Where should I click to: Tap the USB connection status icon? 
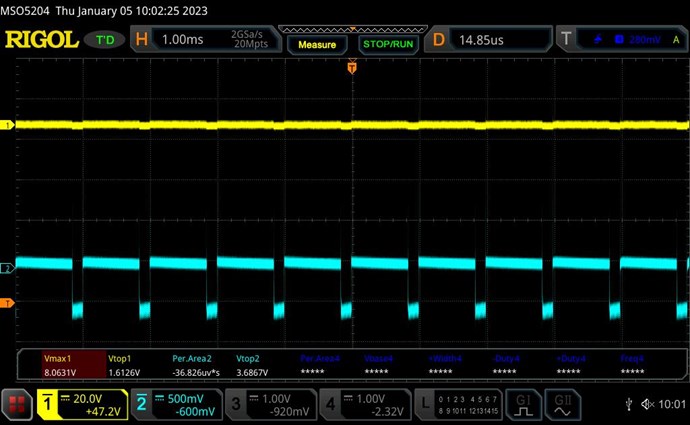click(x=629, y=404)
